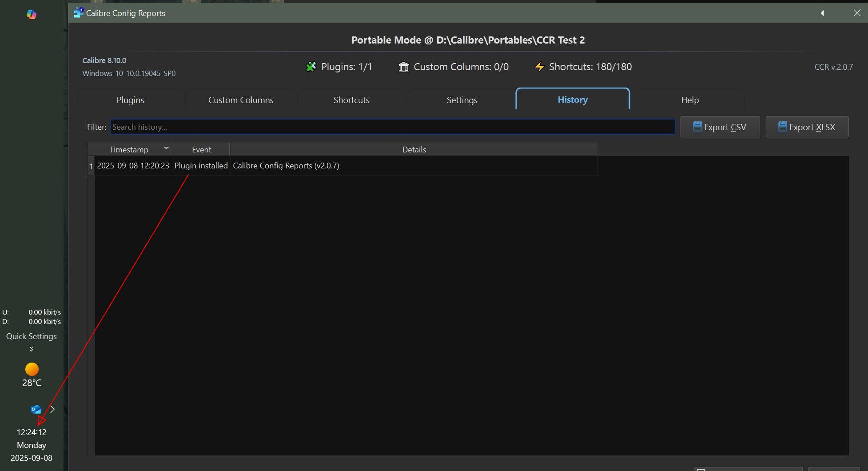Sort by the Timestamp column header
This screenshot has height=471, width=868.
[129, 149]
